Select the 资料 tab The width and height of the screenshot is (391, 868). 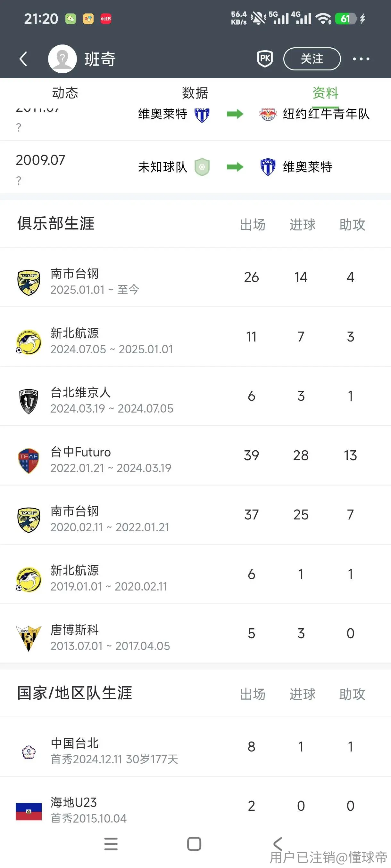(325, 93)
